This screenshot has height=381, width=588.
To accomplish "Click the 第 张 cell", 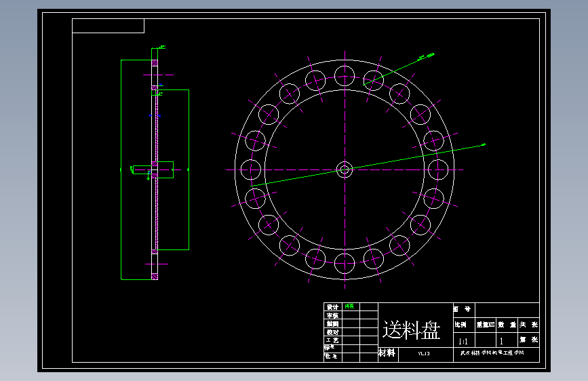I will click(529, 340).
